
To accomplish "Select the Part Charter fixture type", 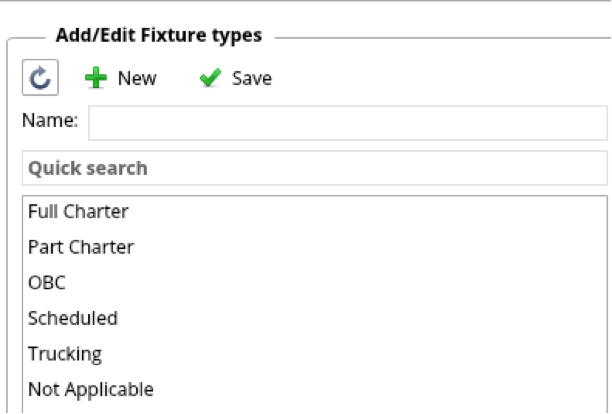I will (x=81, y=247).
